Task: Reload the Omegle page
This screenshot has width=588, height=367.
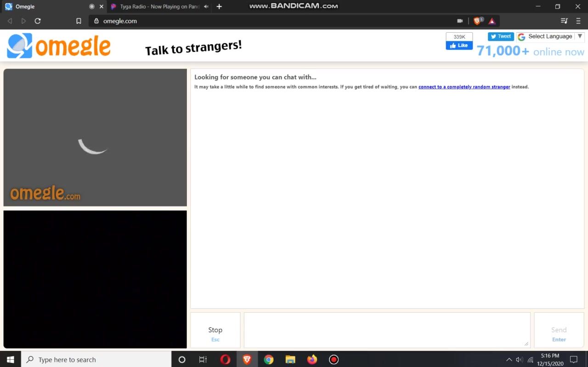Action: [x=38, y=21]
